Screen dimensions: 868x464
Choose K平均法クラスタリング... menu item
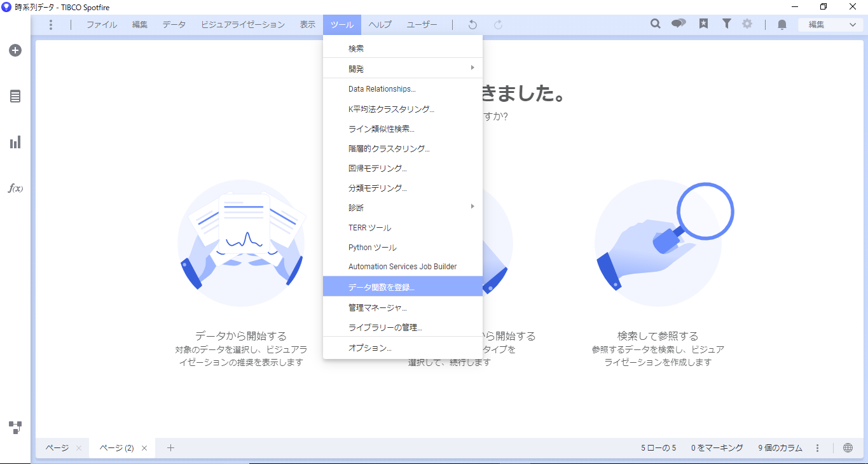point(403,109)
